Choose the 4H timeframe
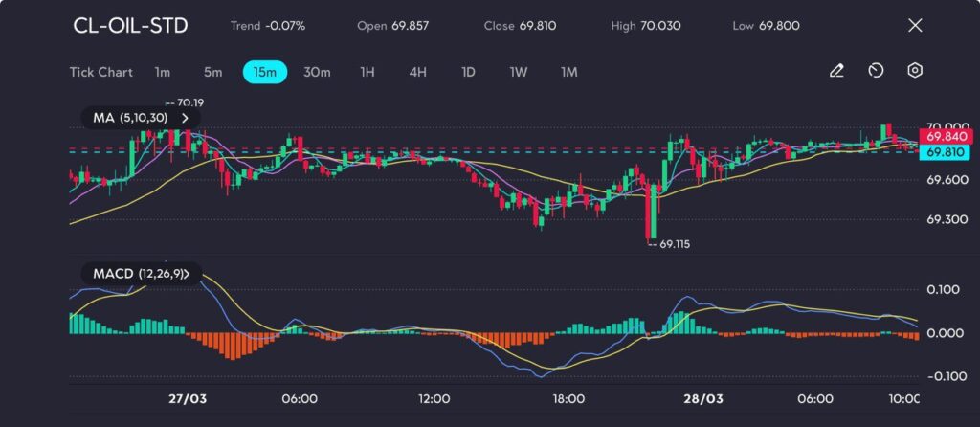980x427 pixels. [417, 72]
